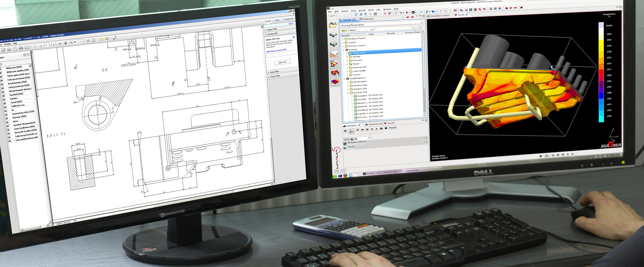Click the animation speed slider handle
This screenshot has width=644, height=267.
(x=370, y=134)
